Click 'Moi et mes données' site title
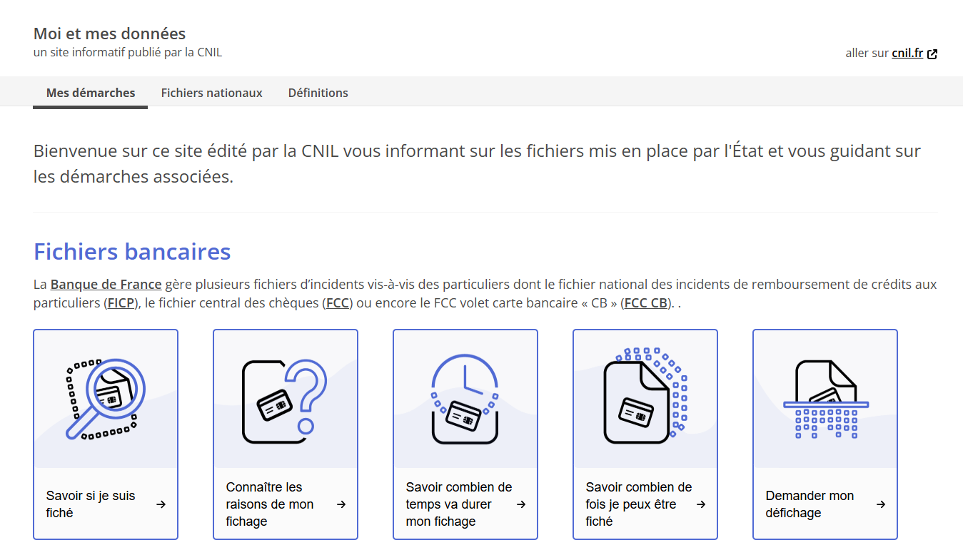This screenshot has width=963, height=560. pos(109,34)
